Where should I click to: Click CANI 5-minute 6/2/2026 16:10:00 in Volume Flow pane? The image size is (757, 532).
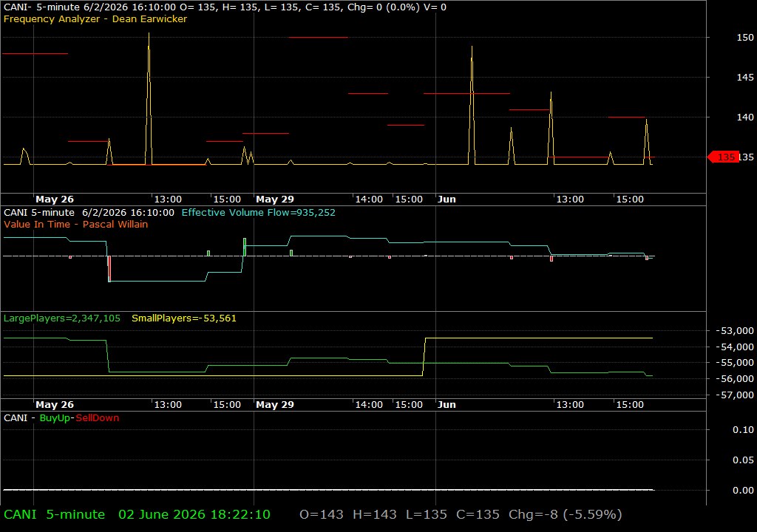(x=89, y=212)
